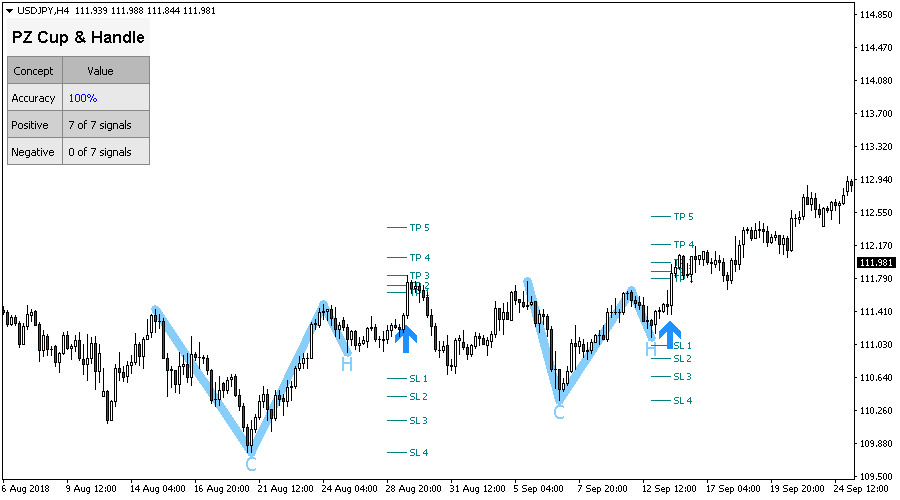The height and width of the screenshot is (500, 900).
Task: Click the 111.790 price axis label
Action: click(x=876, y=279)
